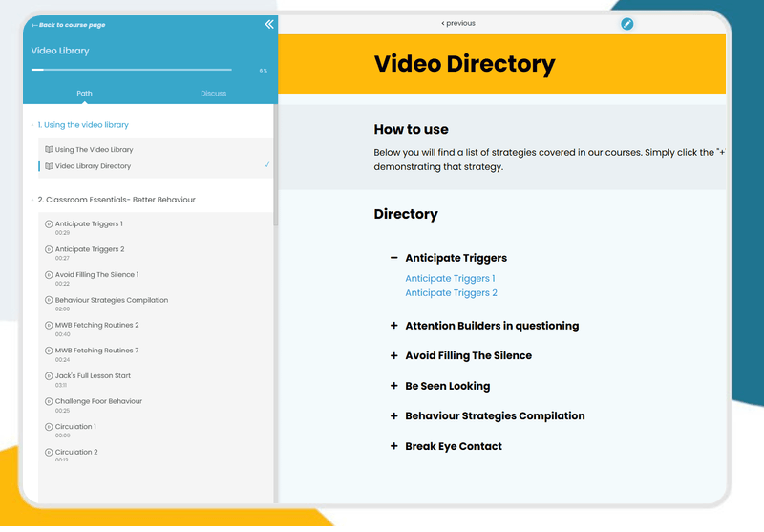Click play icon for Avoid Filling The Silence 1
Image resolution: width=764 pixels, height=532 pixels.
coord(49,275)
